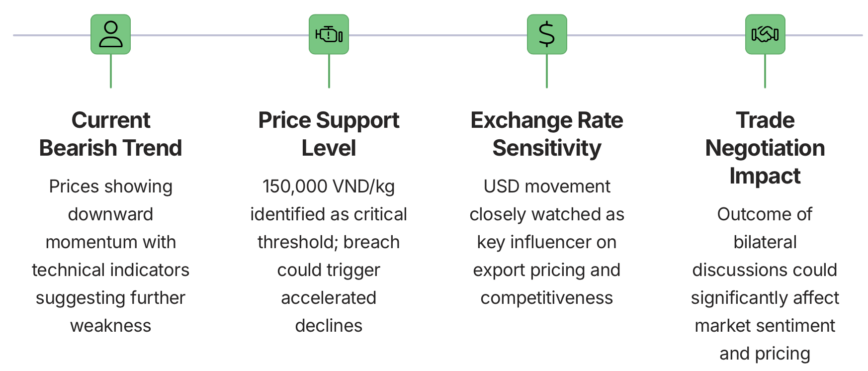Select the handshake icon
This screenshot has width=868, height=371.
point(765,34)
